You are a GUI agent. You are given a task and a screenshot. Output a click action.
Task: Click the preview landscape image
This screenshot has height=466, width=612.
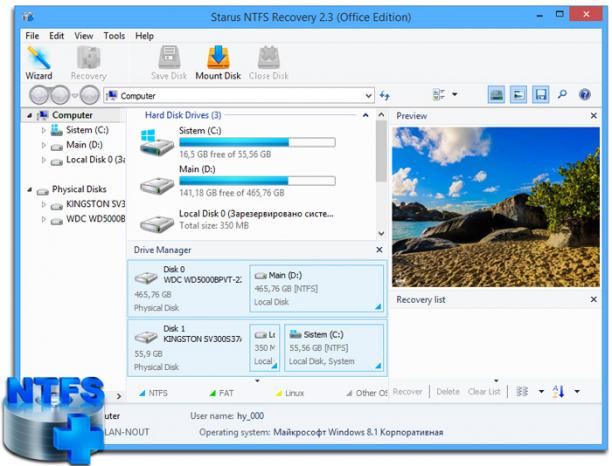(x=496, y=207)
